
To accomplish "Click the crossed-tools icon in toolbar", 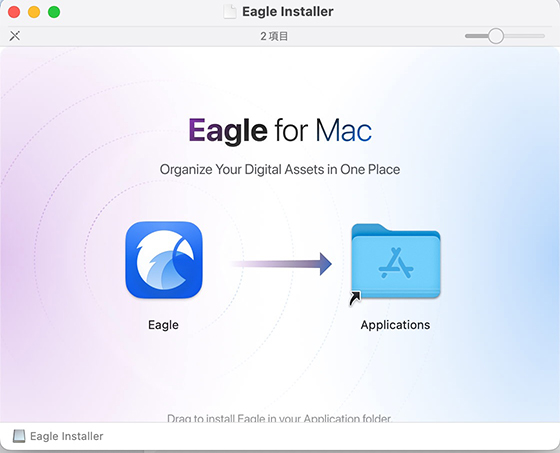I will coord(15,36).
